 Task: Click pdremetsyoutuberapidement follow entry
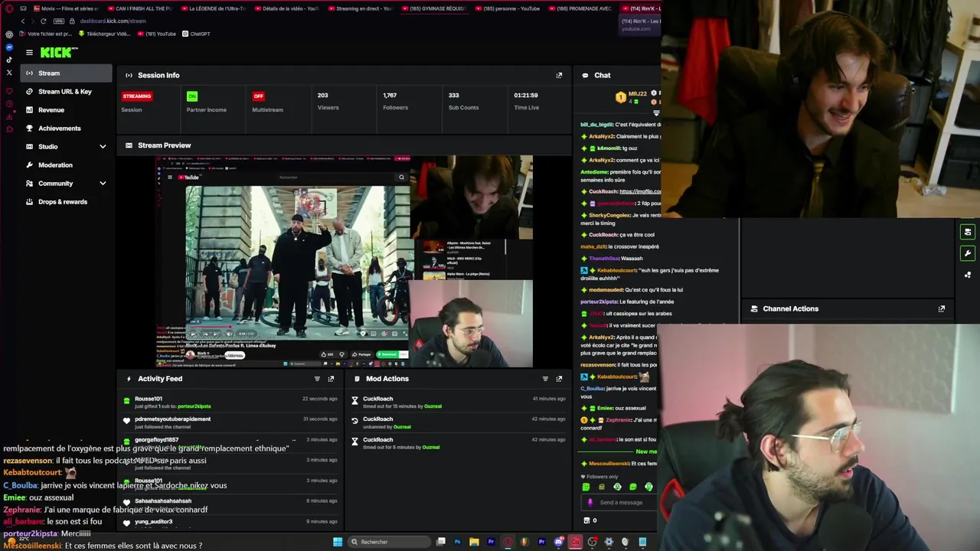(230, 422)
